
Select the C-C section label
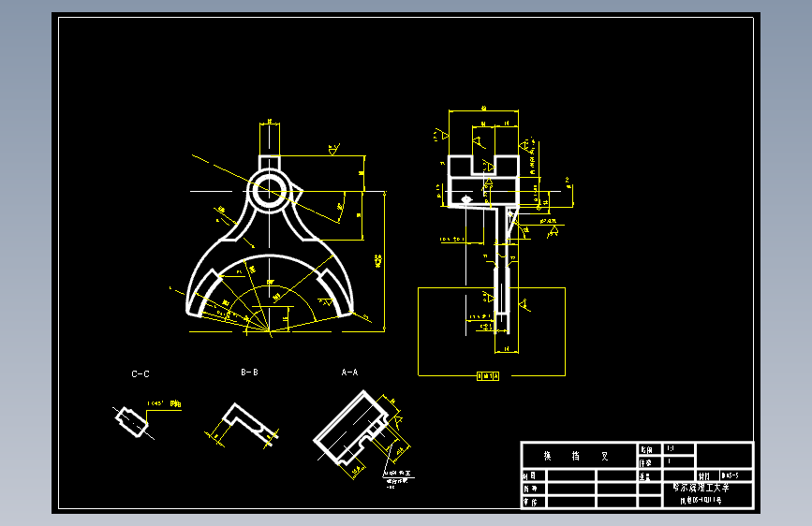point(140,373)
